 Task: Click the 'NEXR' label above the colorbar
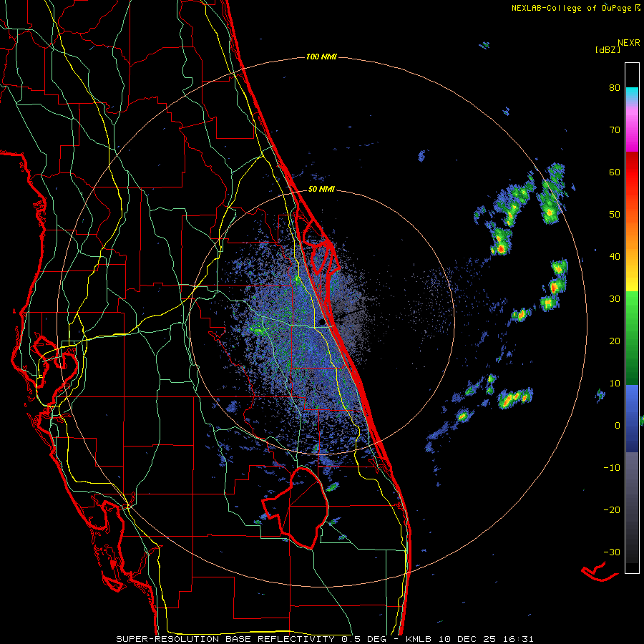point(629,43)
